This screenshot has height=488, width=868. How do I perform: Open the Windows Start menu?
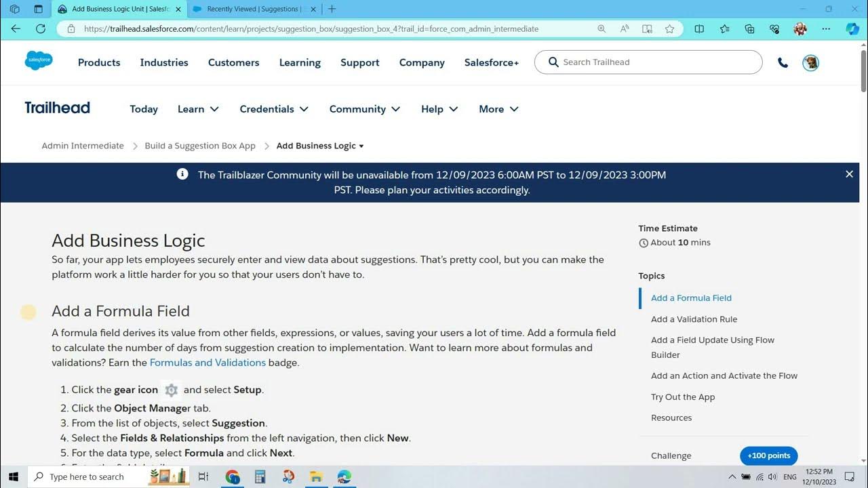pyautogui.click(x=13, y=477)
